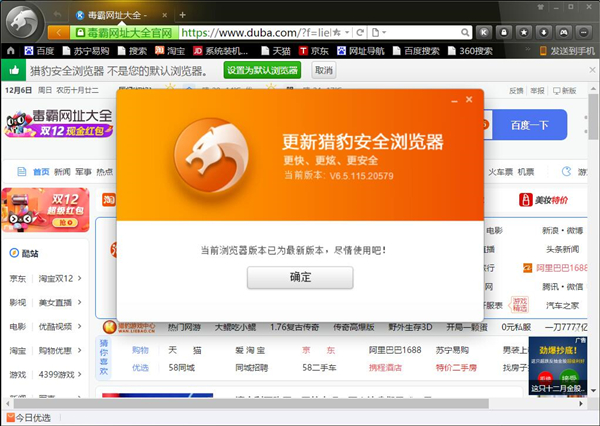Click 设置为默认浏览器 green button
This screenshot has height=426, width=600.
pyautogui.click(x=262, y=70)
